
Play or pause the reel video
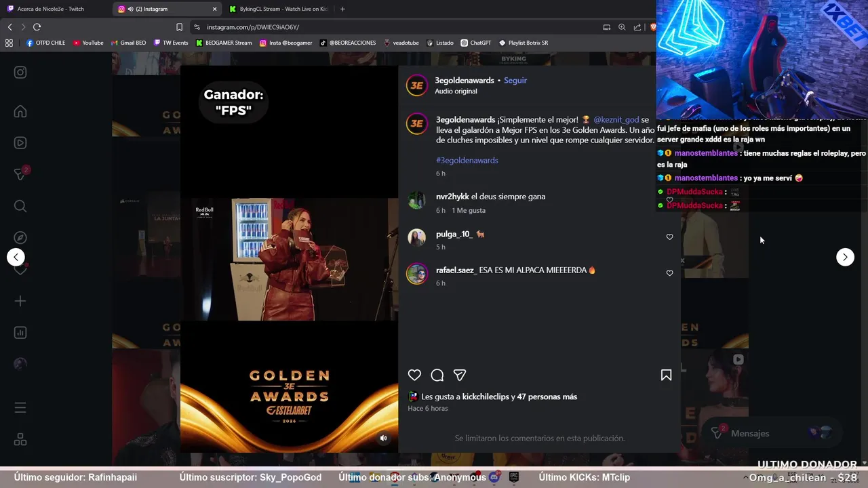click(x=289, y=259)
